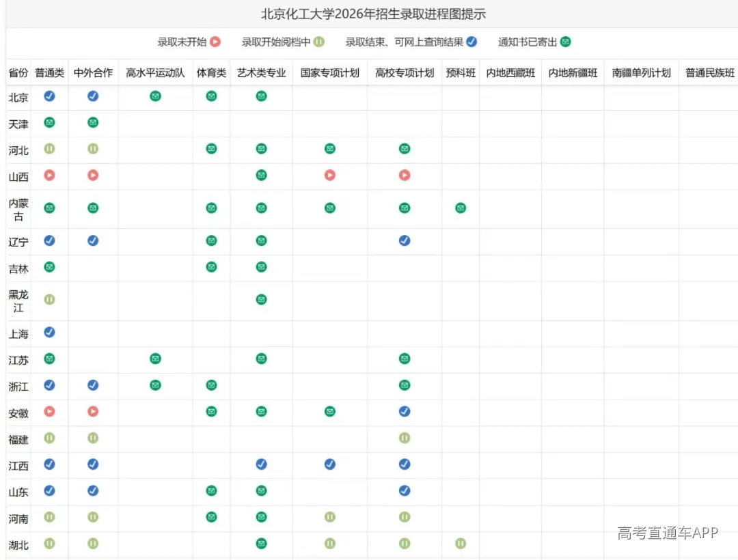Click the 体育类 column header
Image resolution: width=738 pixels, height=560 pixels.
point(211,73)
